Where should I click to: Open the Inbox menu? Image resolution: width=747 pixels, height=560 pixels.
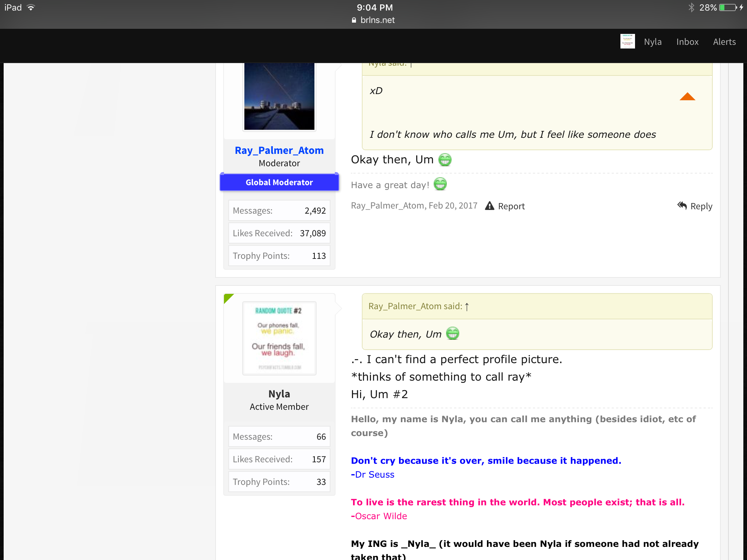(687, 42)
